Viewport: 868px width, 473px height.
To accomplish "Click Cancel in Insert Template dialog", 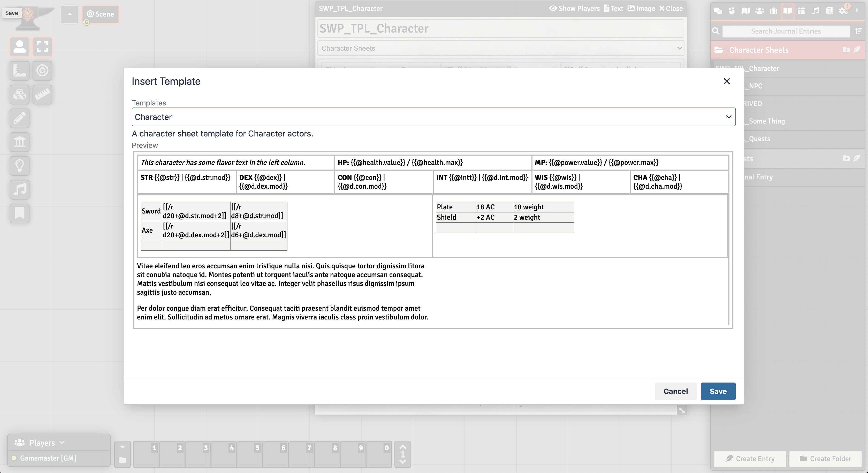I will [x=675, y=391].
